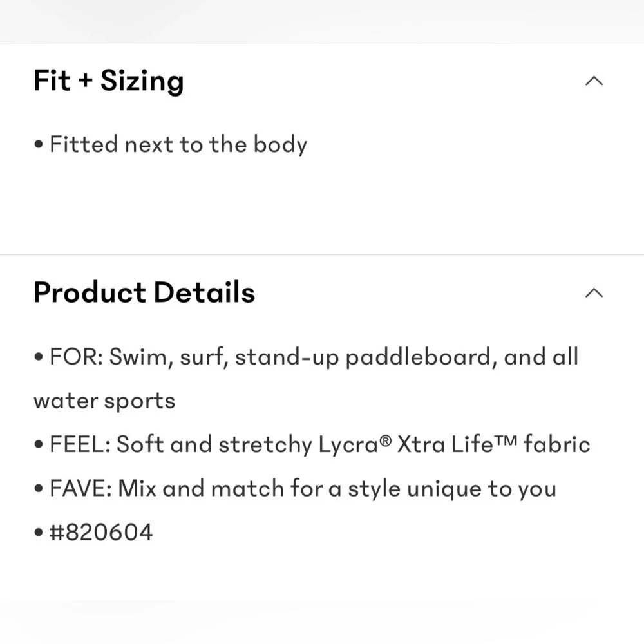Click the plus sign in Fit + Sizing
Screen dimensions: 644x644
click(x=85, y=80)
